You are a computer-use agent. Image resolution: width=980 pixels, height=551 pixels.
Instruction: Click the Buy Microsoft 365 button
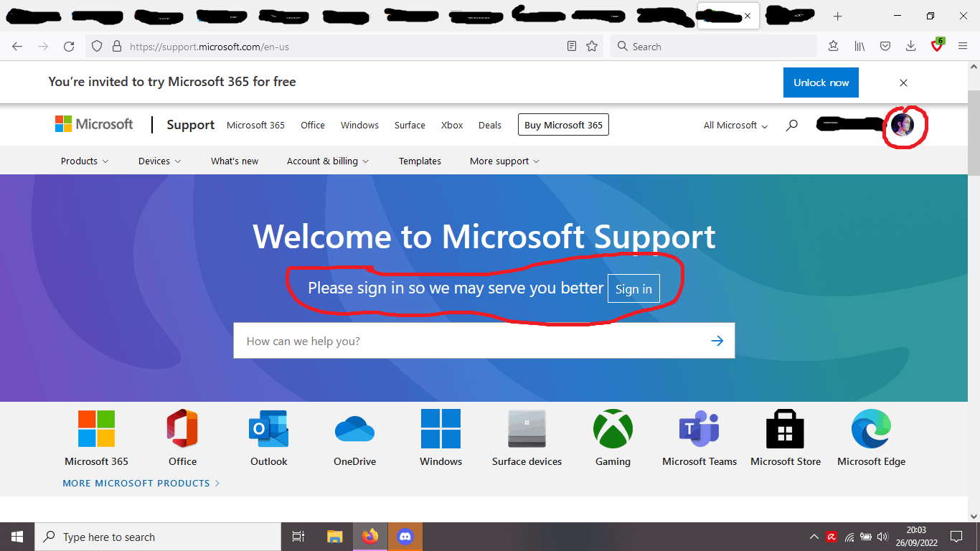coord(563,125)
